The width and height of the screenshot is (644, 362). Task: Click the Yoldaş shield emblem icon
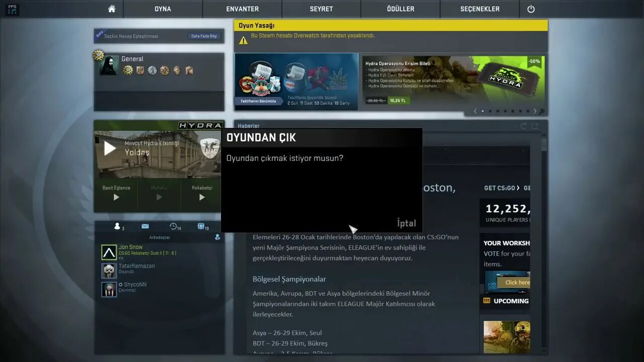point(210,148)
